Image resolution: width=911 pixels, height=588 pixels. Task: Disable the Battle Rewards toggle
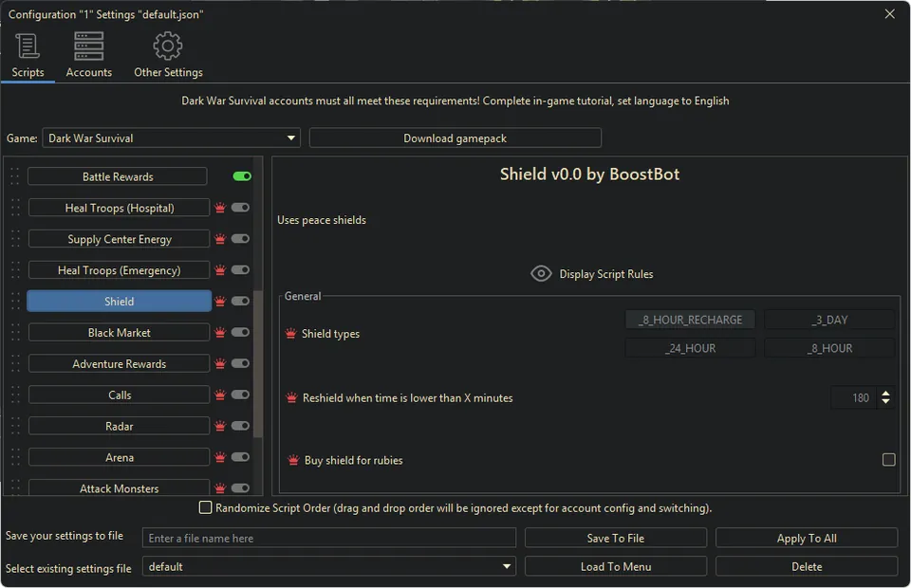[x=242, y=175]
